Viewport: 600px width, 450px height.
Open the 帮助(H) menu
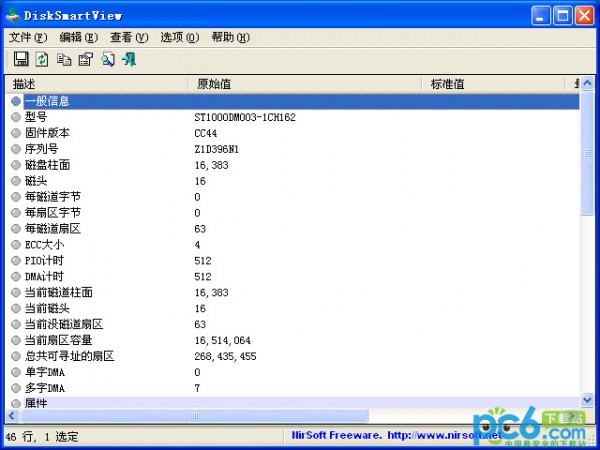(x=231, y=38)
